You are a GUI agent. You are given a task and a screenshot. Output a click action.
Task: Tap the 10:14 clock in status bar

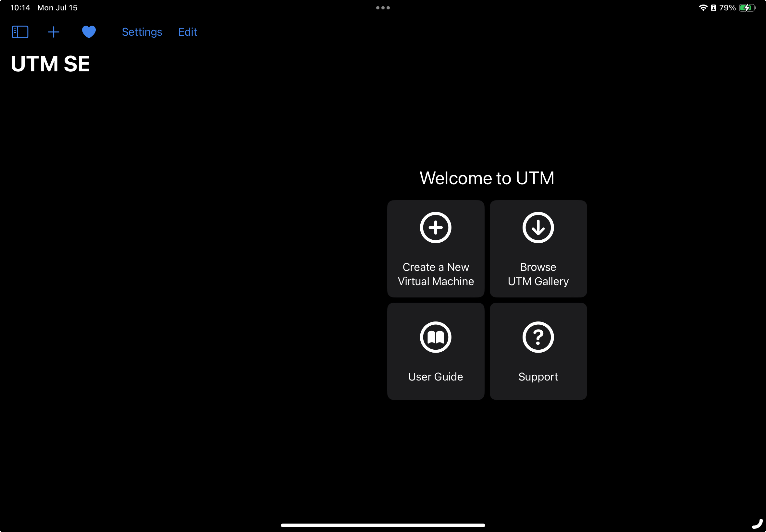coord(20,8)
